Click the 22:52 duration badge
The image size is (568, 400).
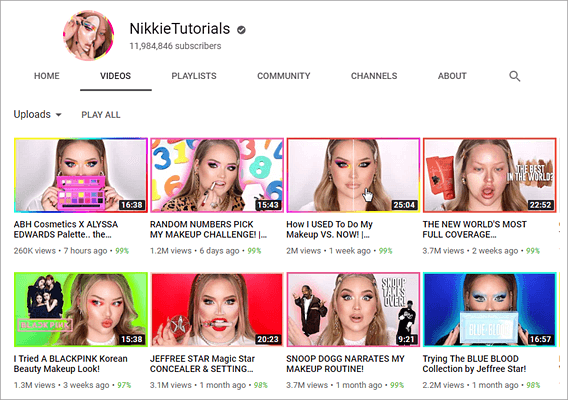pos(540,205)
